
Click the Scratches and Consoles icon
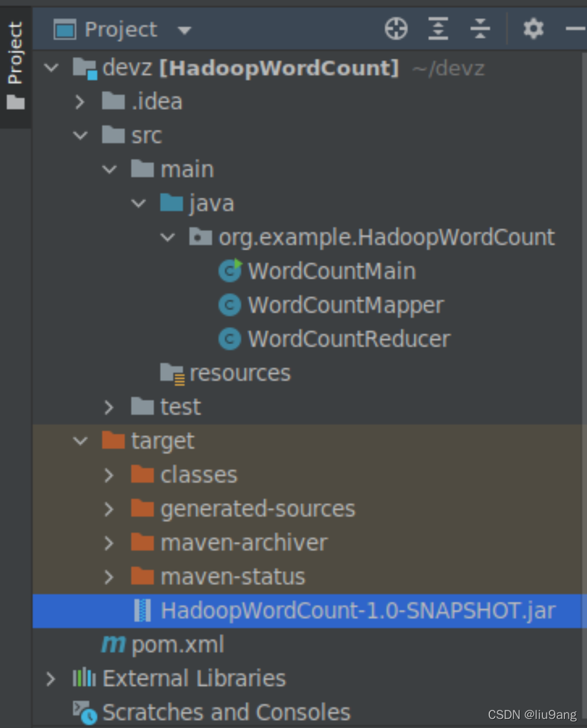pyautogui.click(x=85, y=713)
